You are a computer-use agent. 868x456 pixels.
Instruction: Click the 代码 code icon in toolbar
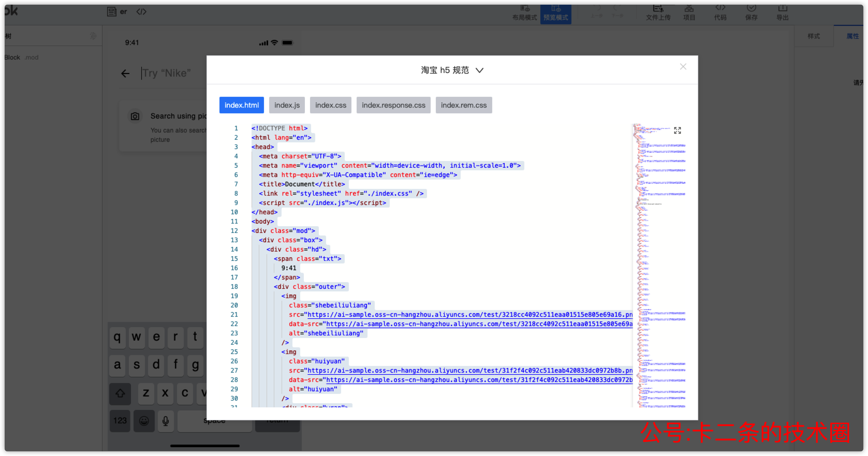tap(720, 13)
